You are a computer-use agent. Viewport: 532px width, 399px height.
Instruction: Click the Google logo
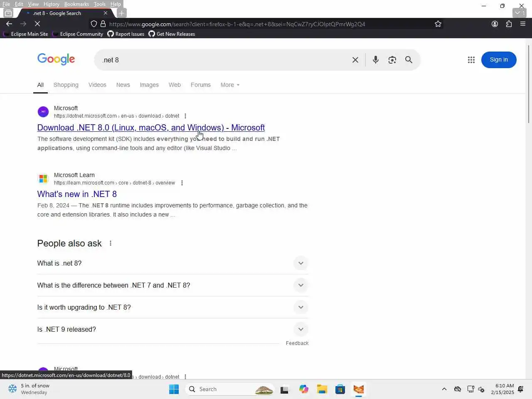coord(56,59)
